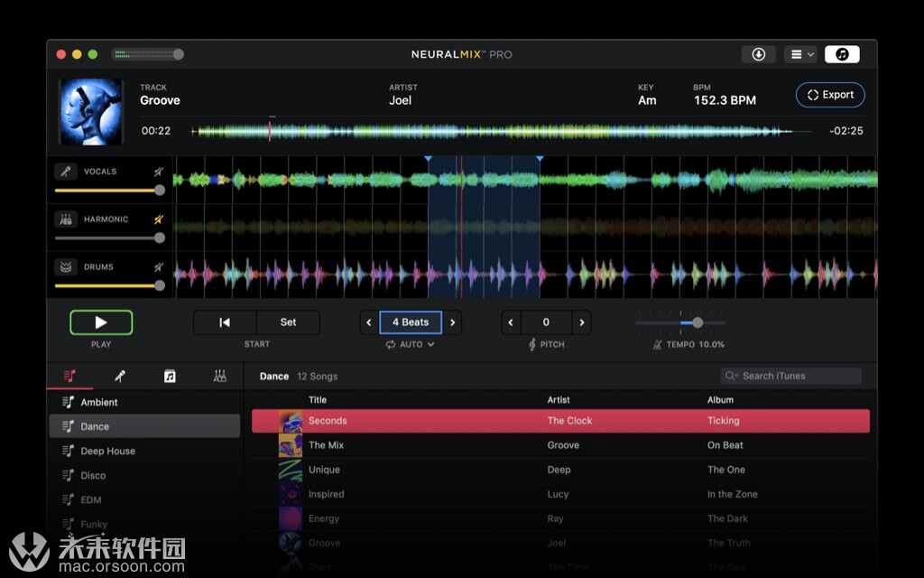Mute the Drums stem
The image size is (924, 578).
159,267
